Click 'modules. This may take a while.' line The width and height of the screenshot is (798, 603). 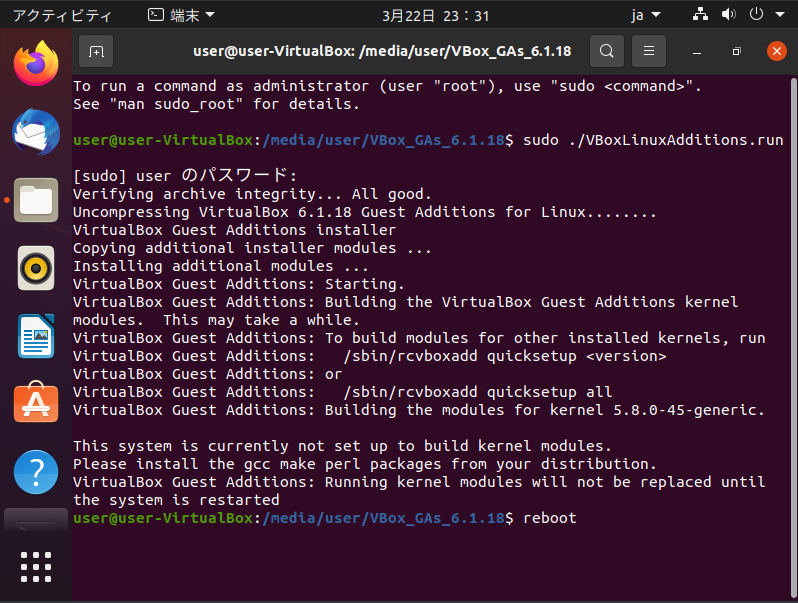216,320
